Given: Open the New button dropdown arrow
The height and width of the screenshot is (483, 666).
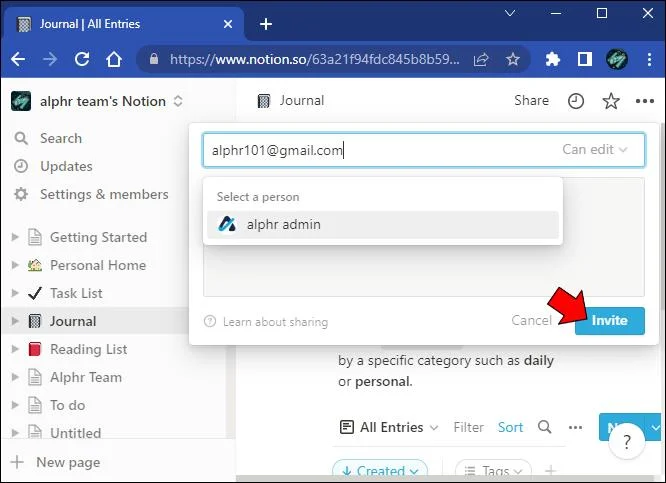Looking at the screenshot, I should 655,427.
